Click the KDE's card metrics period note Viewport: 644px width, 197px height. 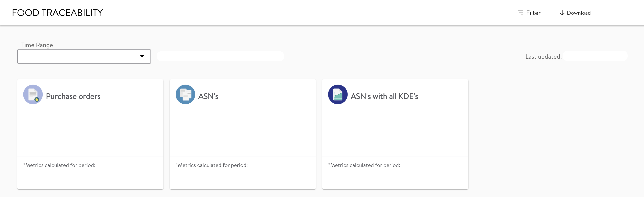tap(364, 165)
